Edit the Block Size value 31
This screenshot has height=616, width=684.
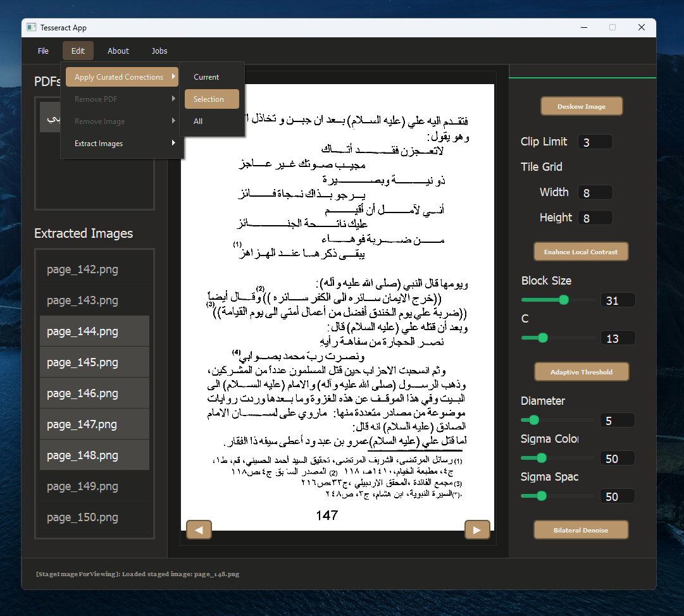click(x=618, y=300)
